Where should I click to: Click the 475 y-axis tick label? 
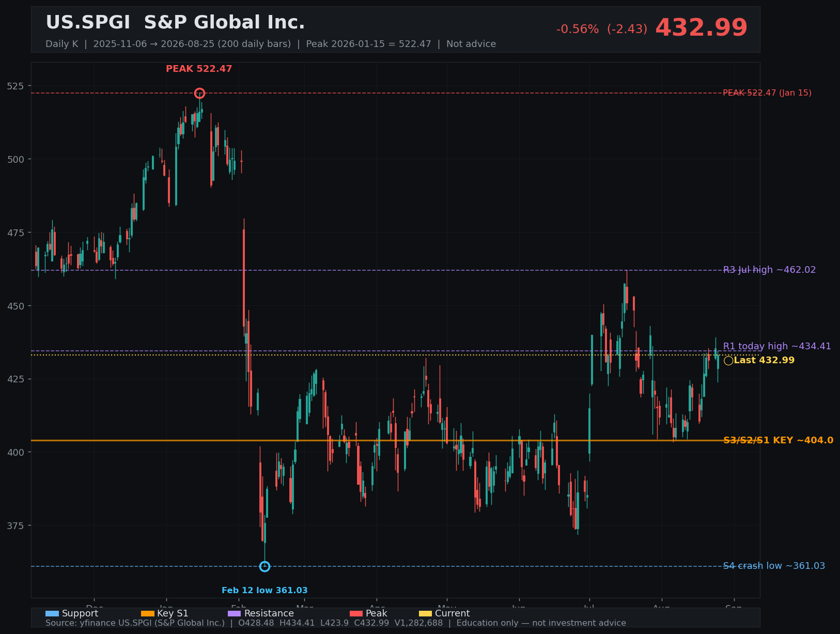[15, 233]
